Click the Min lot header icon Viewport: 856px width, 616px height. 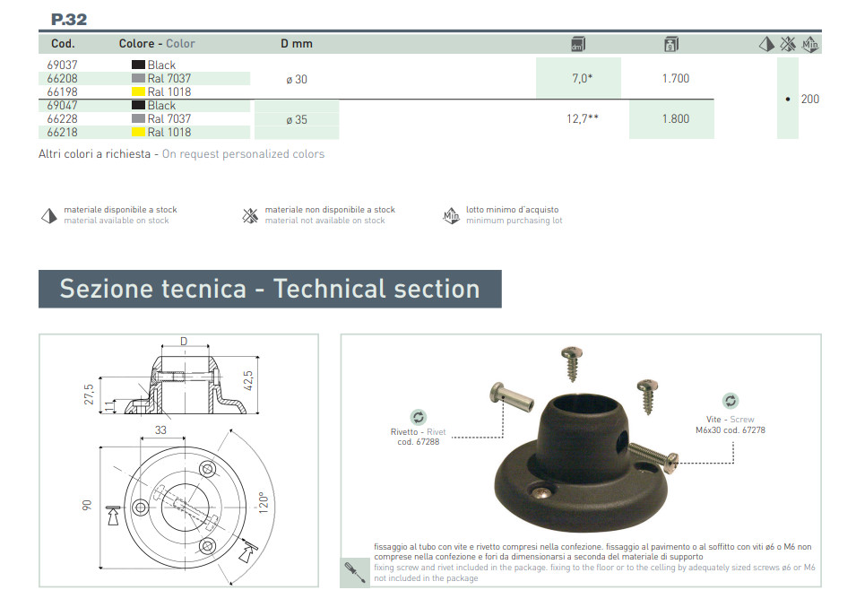(809, 44)
